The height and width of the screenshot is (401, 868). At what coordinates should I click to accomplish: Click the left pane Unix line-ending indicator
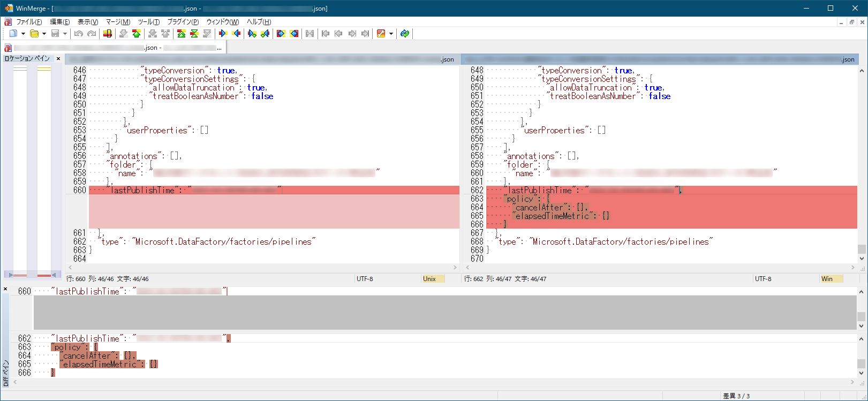(x=433, y=279)
